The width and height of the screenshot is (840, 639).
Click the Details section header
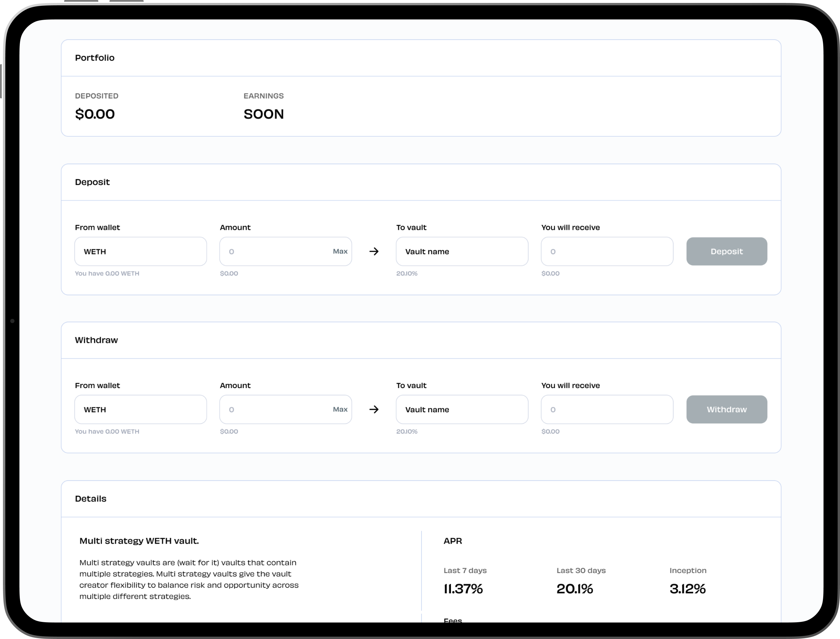click(x=90, y=499)
